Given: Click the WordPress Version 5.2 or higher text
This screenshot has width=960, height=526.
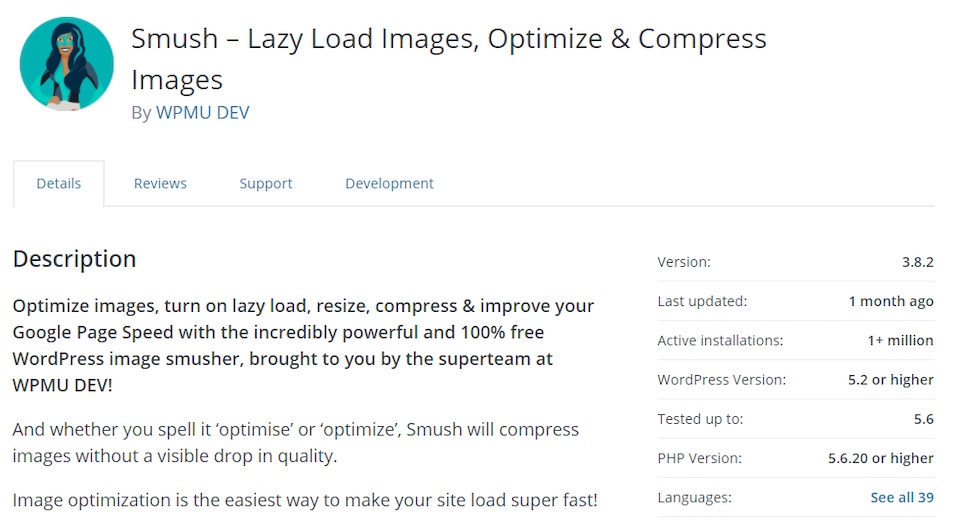Looking at the screenshot, I should pyautogui.click(x=891, y=380).
